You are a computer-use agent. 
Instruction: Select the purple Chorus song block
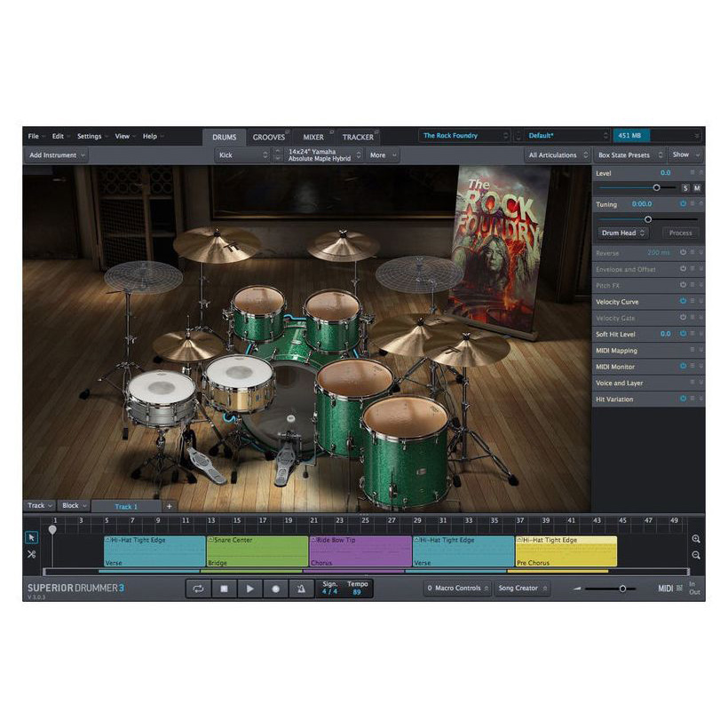(360, 551)
